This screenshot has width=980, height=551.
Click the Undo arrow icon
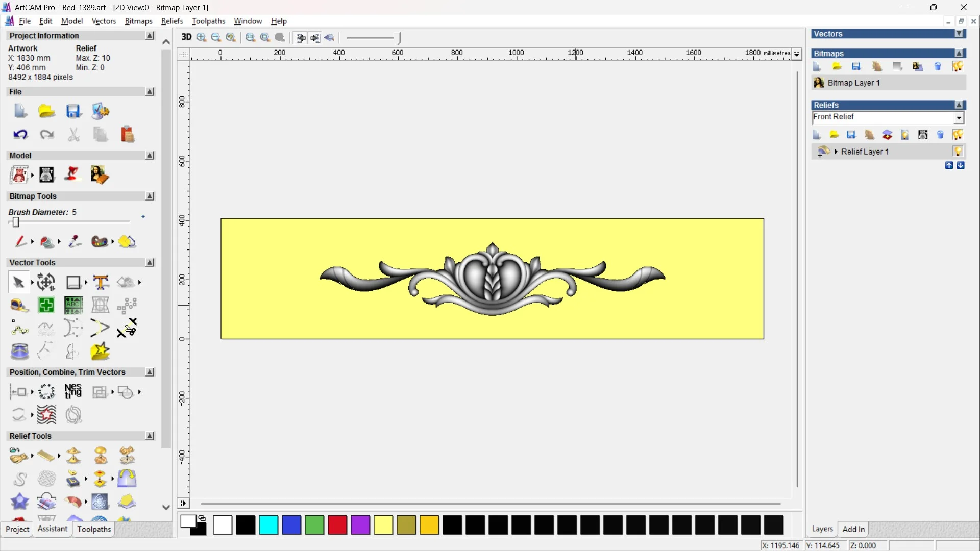[x=20, y=135]
